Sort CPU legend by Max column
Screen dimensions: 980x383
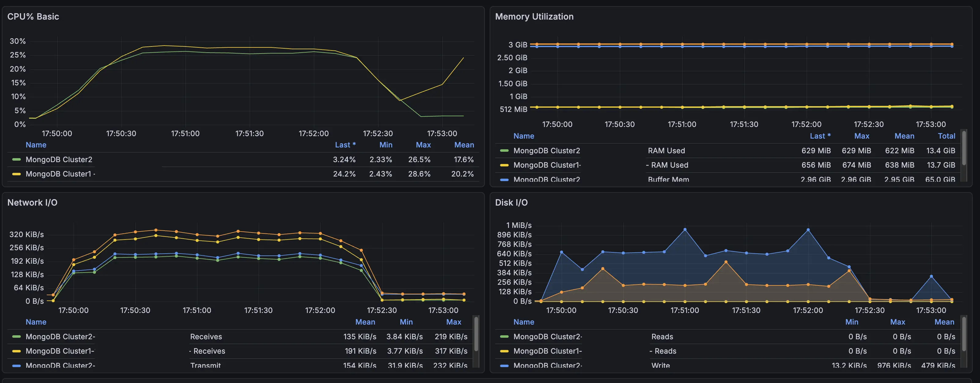(423, 145)
